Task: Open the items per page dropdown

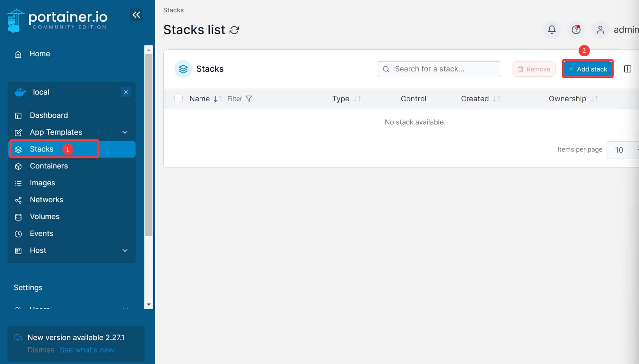Action: click(622, 150)
